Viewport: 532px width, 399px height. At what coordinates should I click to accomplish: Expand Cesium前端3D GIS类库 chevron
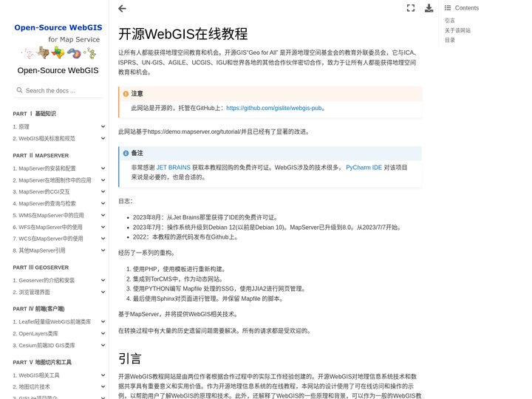click(x=103, y=345)
